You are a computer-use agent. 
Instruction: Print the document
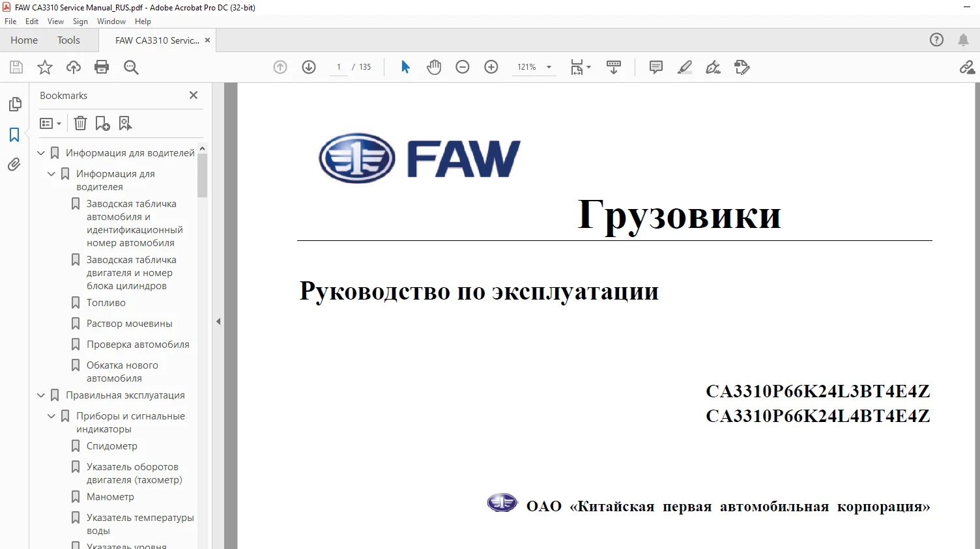click(102, 67)
